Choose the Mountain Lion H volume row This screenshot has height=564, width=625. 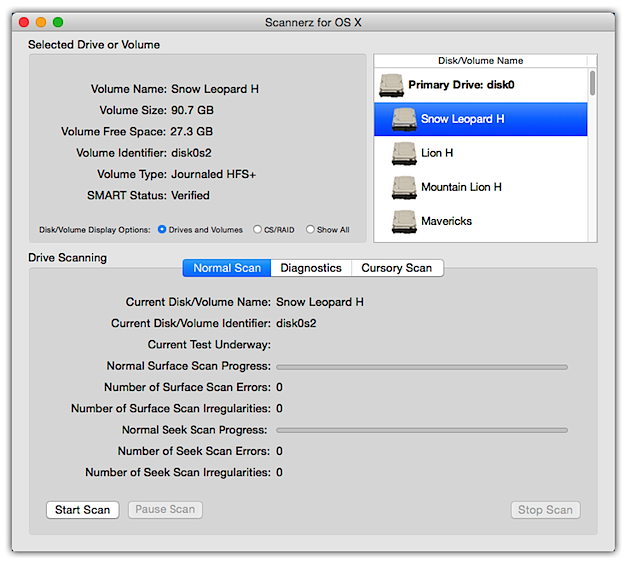pyautogui.click(x=480, y=187)
